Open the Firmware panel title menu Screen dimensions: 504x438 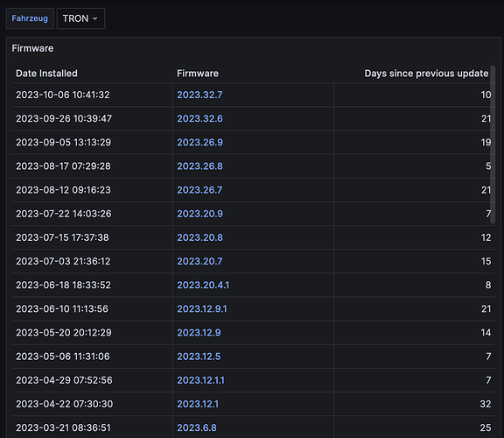click(x=32, y=48)
